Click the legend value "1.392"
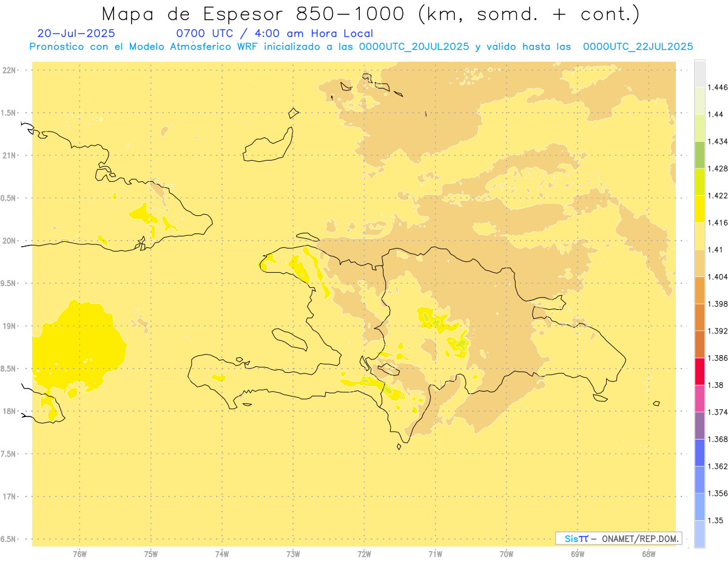Screen dimensions: 728x562 [x=719, y=331]
